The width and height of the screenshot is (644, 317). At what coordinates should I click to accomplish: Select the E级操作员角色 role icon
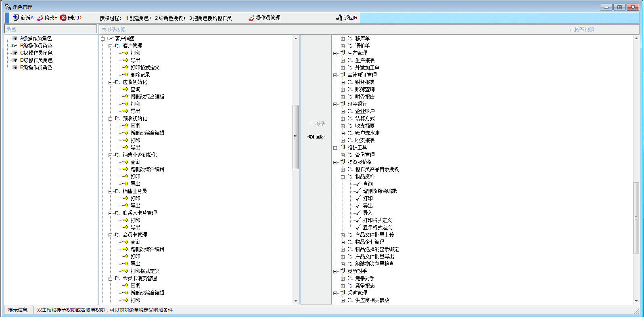coord(15,67)
